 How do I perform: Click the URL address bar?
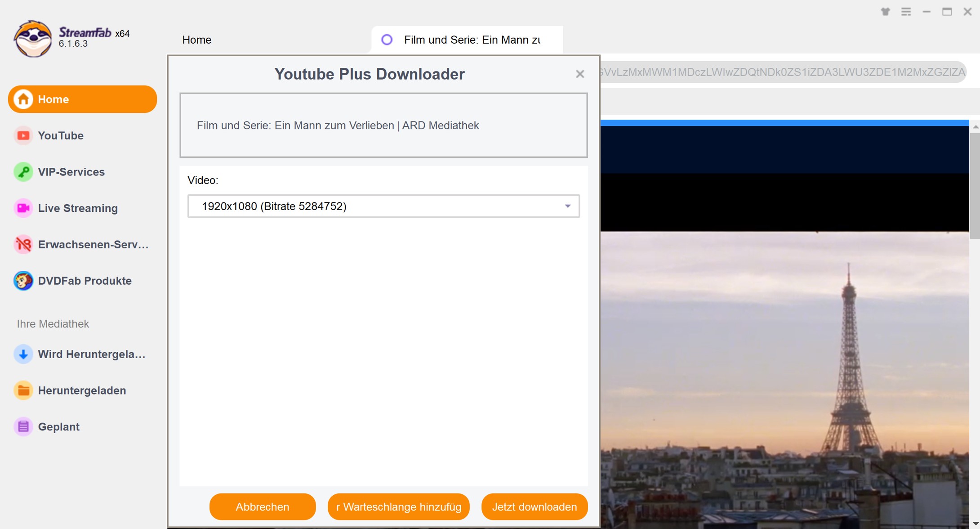[x=783, y=72]
